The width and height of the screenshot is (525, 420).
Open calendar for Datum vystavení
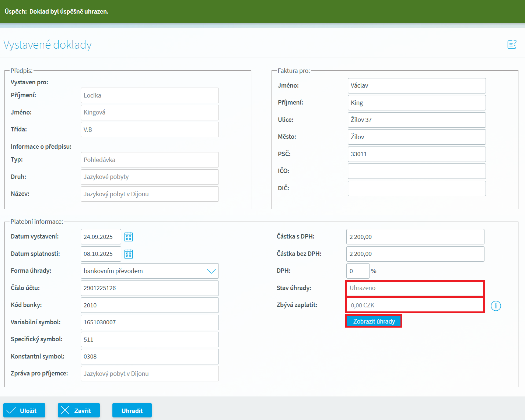(x=128, y=237)
